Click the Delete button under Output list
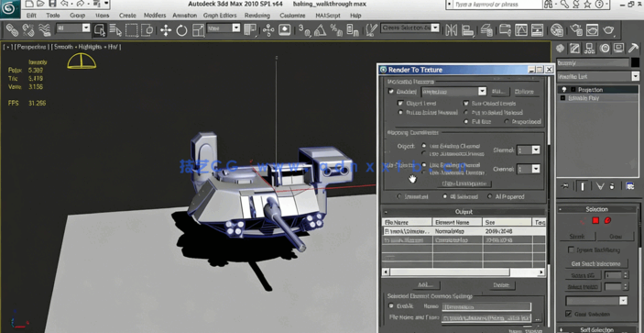This screenshot has width=644, height=333. pos(501,285)
